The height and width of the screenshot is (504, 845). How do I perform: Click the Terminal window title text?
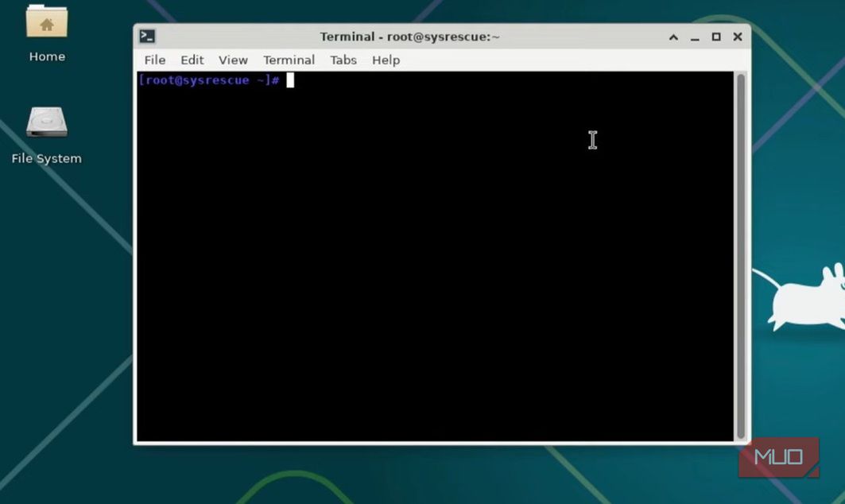coord(409,37)
